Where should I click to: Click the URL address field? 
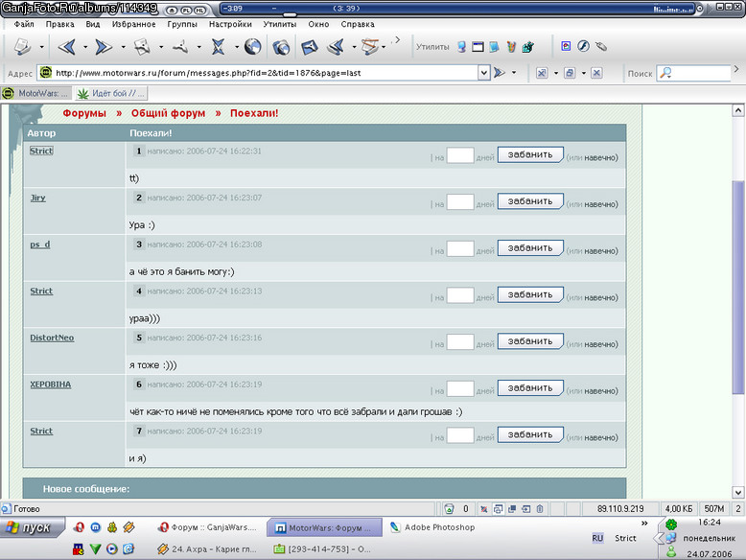(265, 73)
